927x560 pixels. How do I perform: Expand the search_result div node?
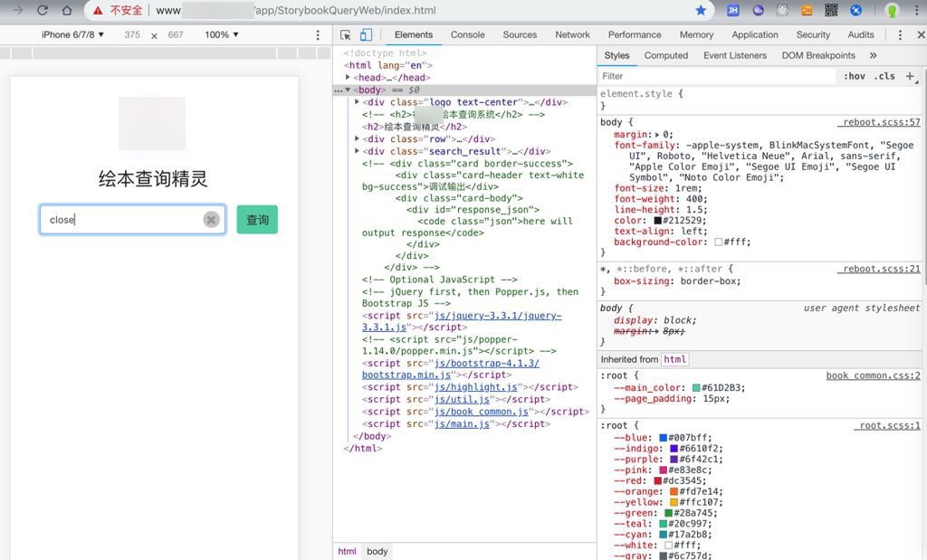358,151
